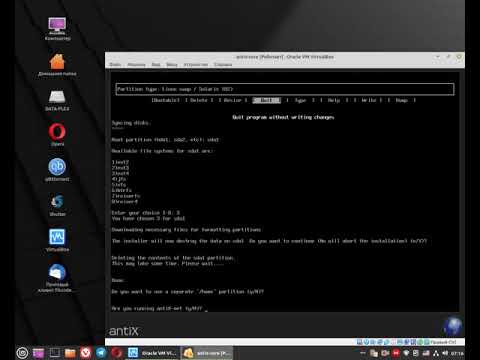The height and width of the screenshot is (360, 480).
Task: Open the clock showing 07:16
Action: (x=457, y=353)
